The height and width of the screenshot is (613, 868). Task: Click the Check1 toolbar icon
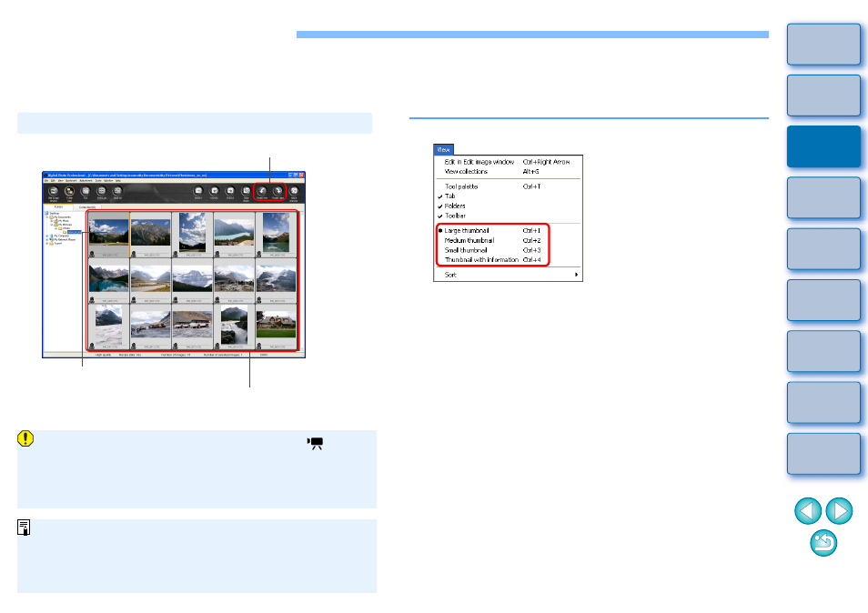(198, 190)
